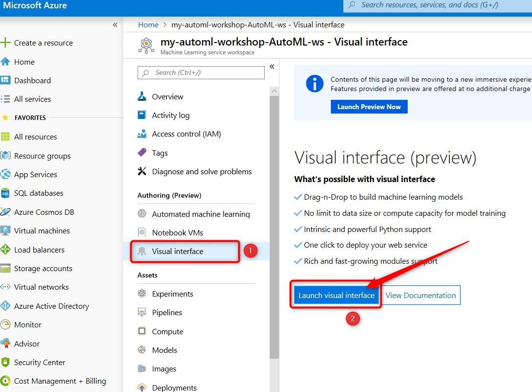
Task: Click the Models icon
Action: pos(142,350)
